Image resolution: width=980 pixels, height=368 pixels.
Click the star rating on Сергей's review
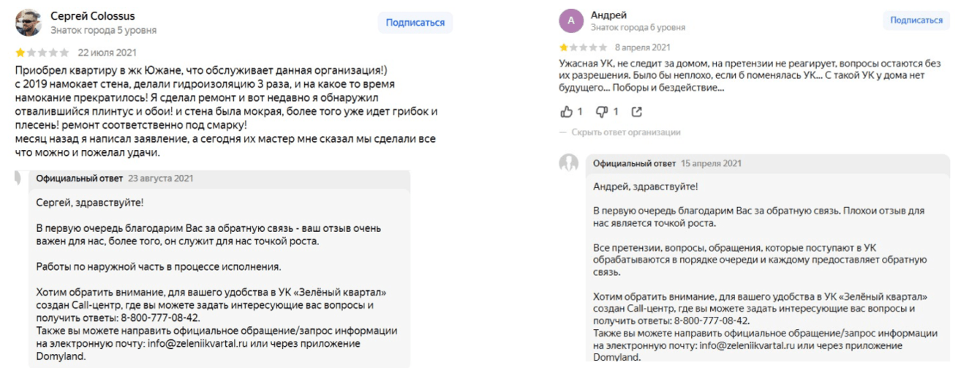pos(42,53)
